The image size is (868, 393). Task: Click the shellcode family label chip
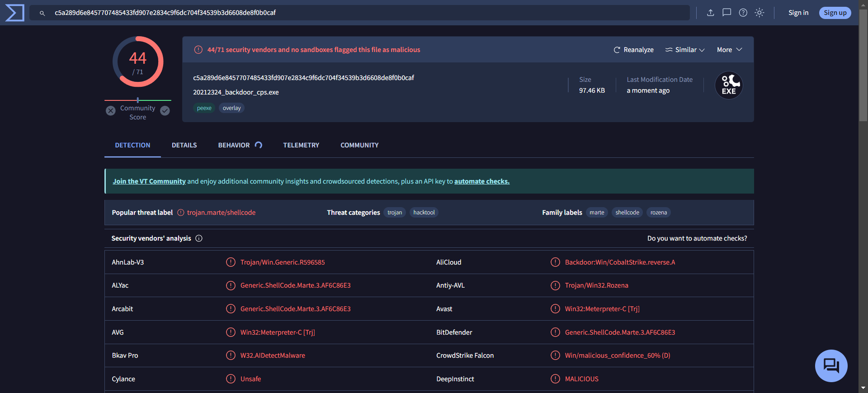(x=627, y=213)
